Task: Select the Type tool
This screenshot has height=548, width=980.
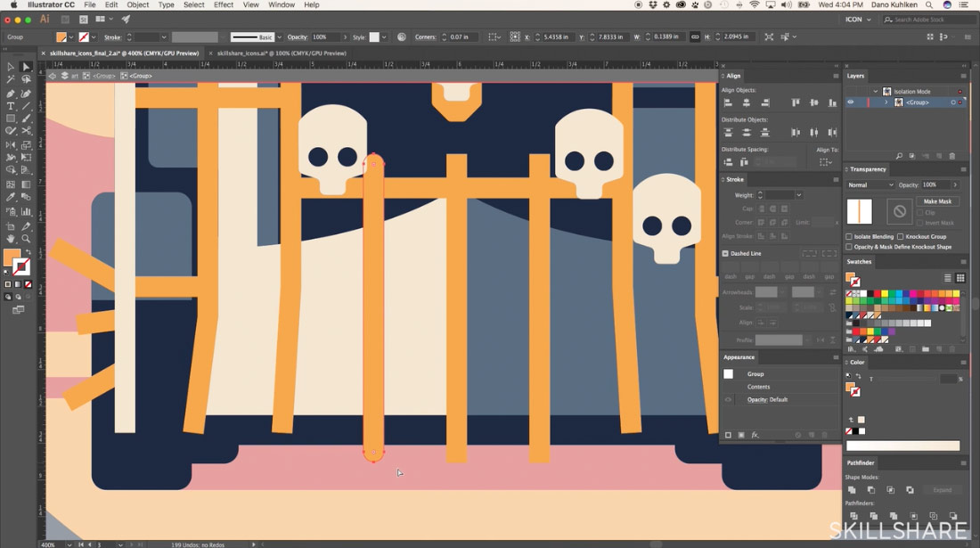Action: (x=11, y=106)
